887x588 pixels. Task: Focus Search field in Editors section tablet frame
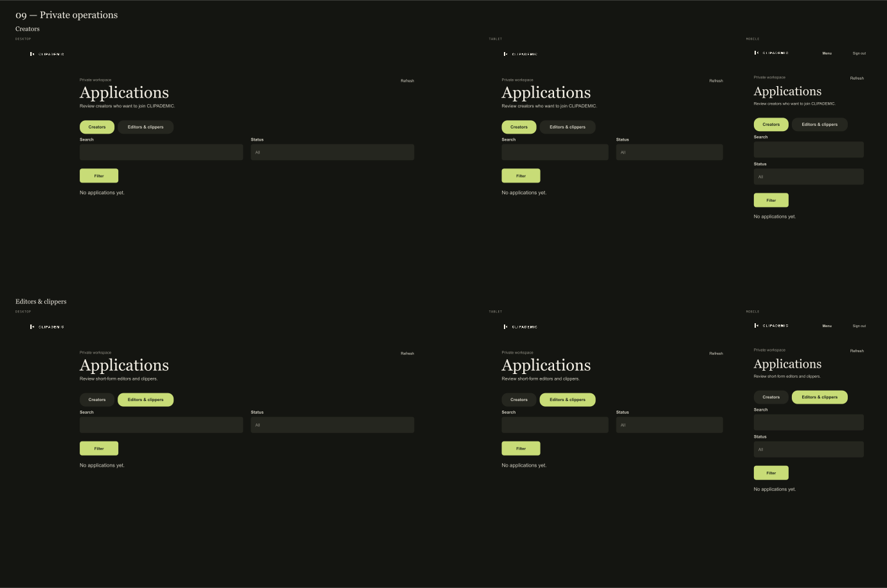click(x=555, y=425)
